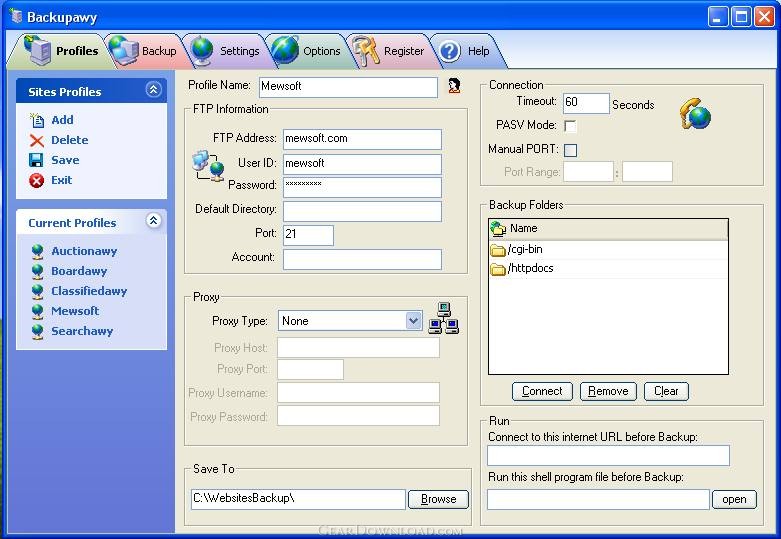Click the Timeout seconds field
The width and height of the screenshot is (781, 539).
tap(586, 103)
